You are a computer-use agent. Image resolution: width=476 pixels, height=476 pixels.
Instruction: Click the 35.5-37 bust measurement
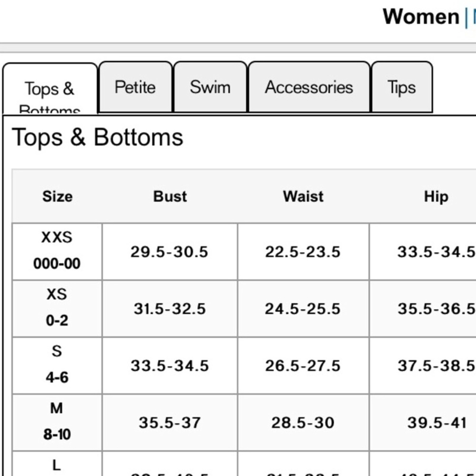[170, 423]
